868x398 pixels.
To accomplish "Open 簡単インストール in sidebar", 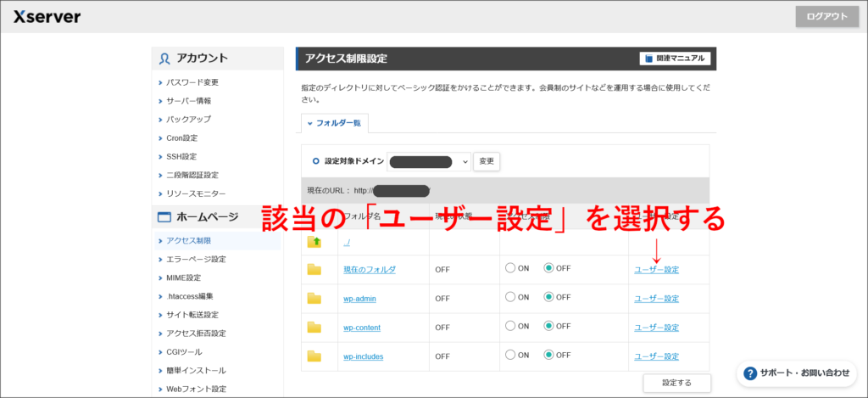I will pos(196,370).
